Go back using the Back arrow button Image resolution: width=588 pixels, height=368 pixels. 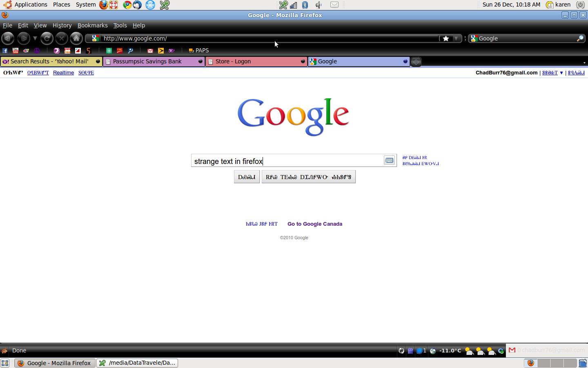click(x=8, y=38)
